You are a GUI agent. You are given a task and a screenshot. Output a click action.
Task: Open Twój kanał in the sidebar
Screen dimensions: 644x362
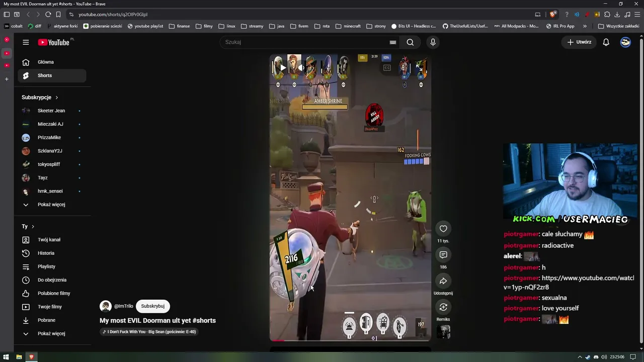[52, 240]
